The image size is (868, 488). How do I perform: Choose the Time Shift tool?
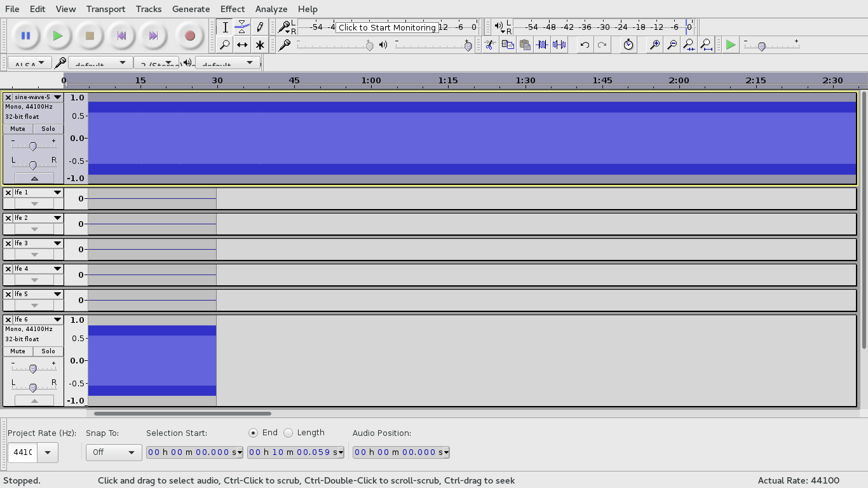click(242, 44)
